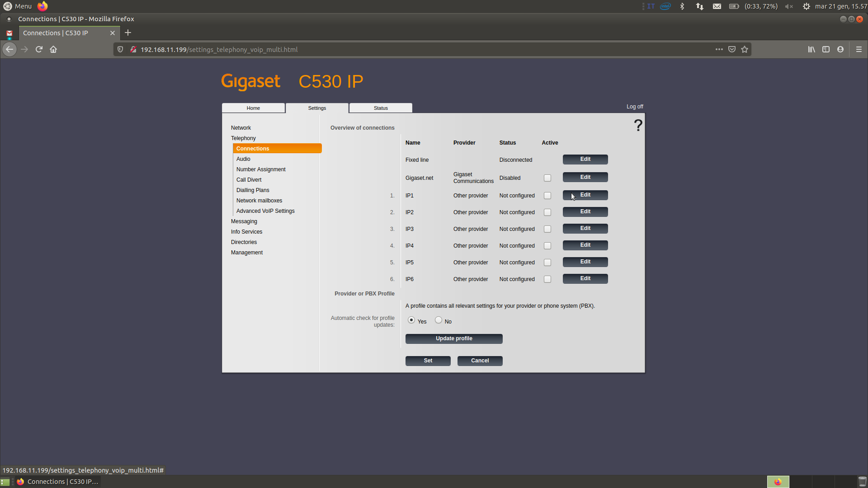Save page to Pocket icon
Viewport: 868px width, 488px height.
732,49
